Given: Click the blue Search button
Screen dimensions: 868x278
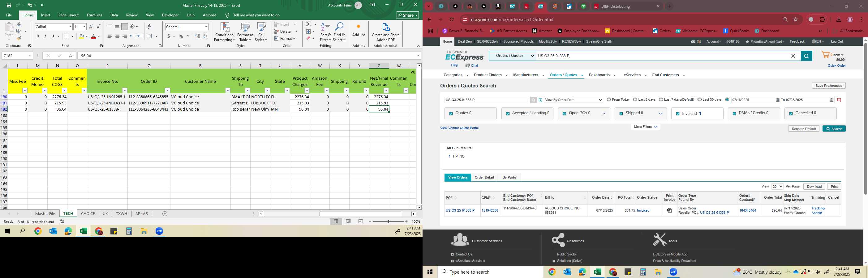Looking at the screenshot, I should tap(834, 128).
